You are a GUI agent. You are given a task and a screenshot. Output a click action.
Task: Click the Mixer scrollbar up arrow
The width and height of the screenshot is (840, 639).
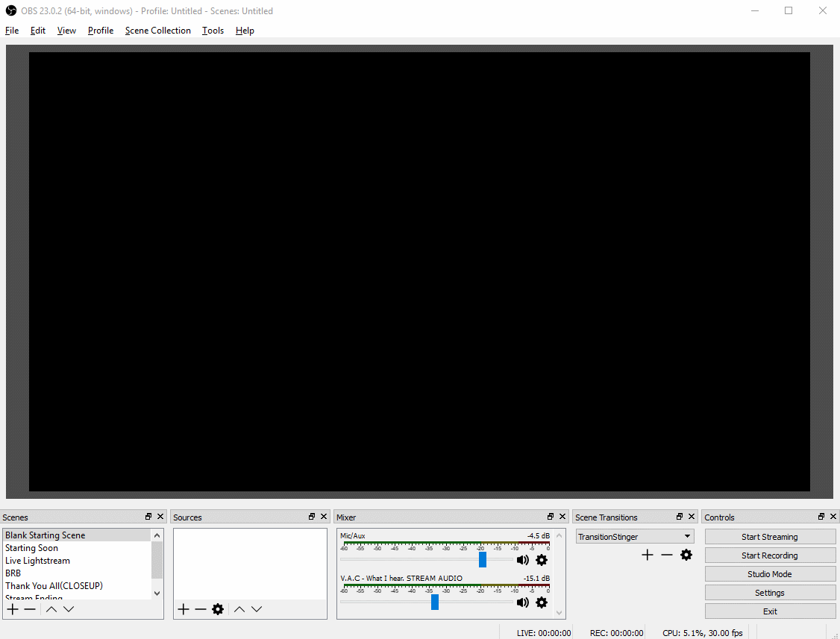560,535
